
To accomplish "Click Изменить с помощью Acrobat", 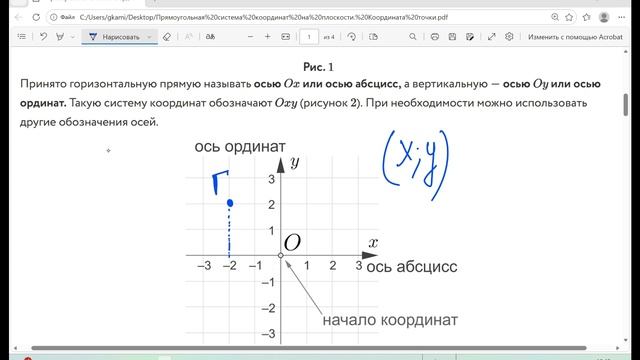I will point(575,37).
